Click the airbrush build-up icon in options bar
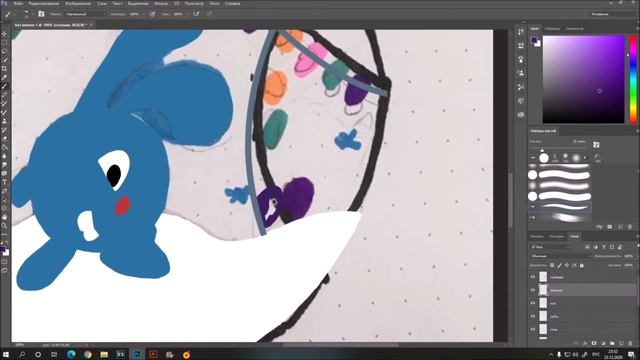 click(196, 14)
